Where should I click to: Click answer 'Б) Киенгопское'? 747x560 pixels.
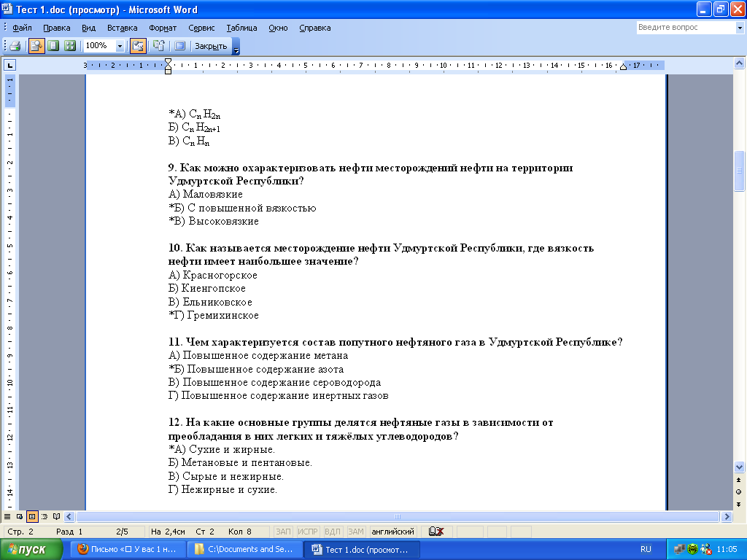point(206,288)
